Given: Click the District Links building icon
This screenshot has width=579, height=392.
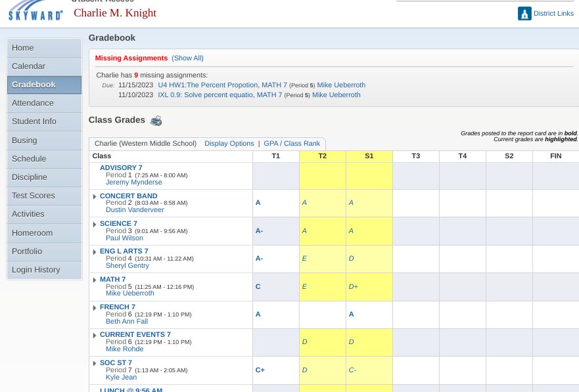Looking at the screenshot, I should coord(524,14).
